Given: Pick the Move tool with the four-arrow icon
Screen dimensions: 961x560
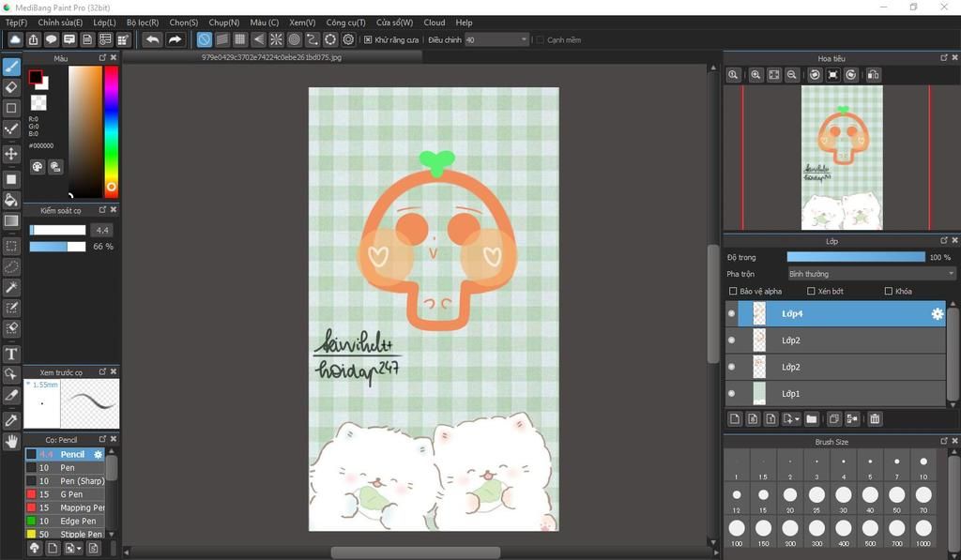Looking at the screenshot, I should click(x=11, y=153).
